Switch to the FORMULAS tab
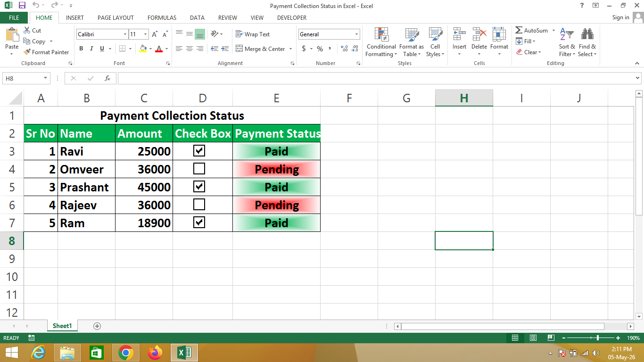 pos(162,18)
